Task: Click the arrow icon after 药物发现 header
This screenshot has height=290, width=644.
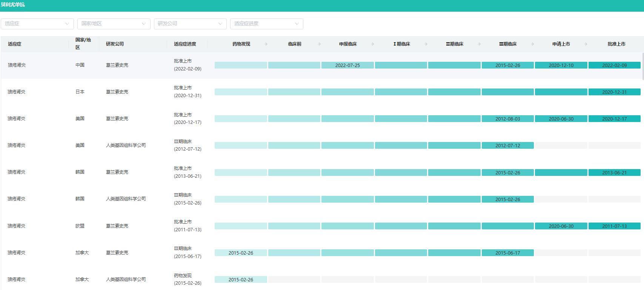Action: click(266, 44)
